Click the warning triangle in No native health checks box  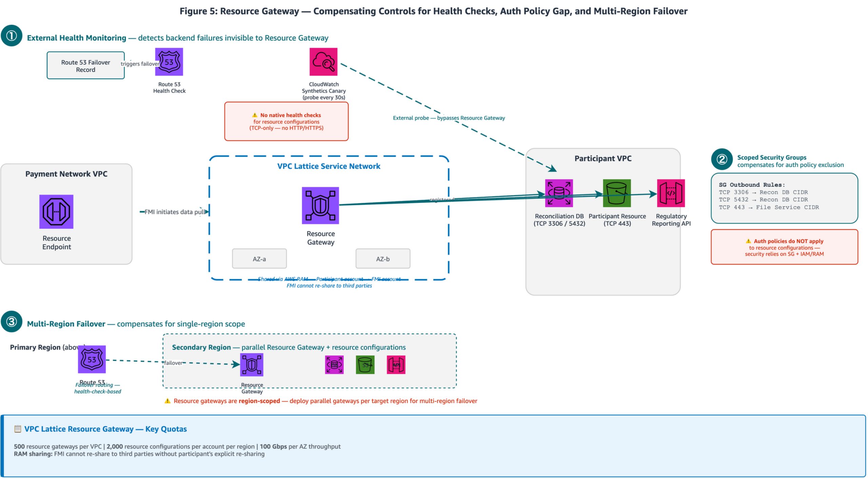255,115
